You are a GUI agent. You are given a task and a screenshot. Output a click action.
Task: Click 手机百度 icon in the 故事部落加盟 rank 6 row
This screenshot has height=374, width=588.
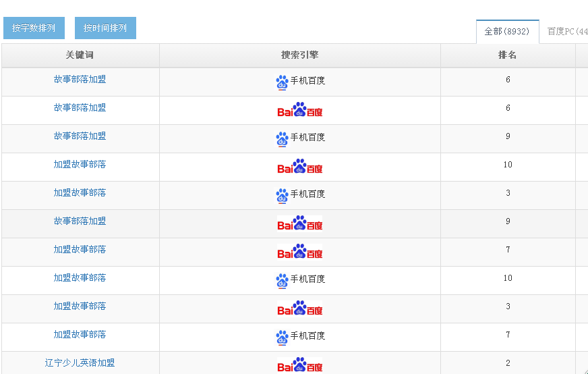300,82
